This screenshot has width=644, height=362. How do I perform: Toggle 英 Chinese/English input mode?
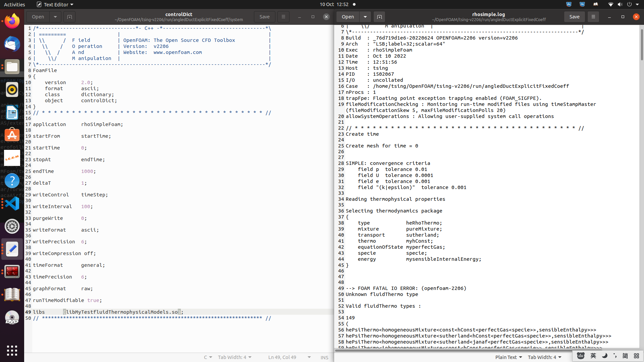click(x=593, y=356)
